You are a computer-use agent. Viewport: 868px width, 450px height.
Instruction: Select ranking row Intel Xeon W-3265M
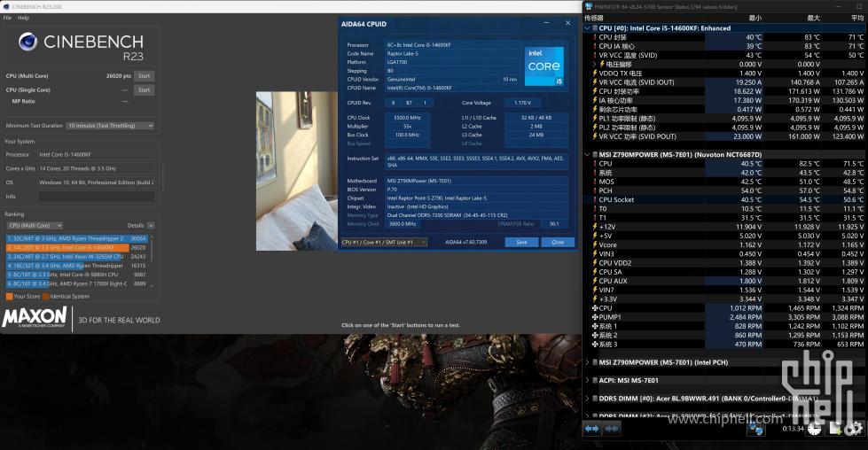(76, 257)
